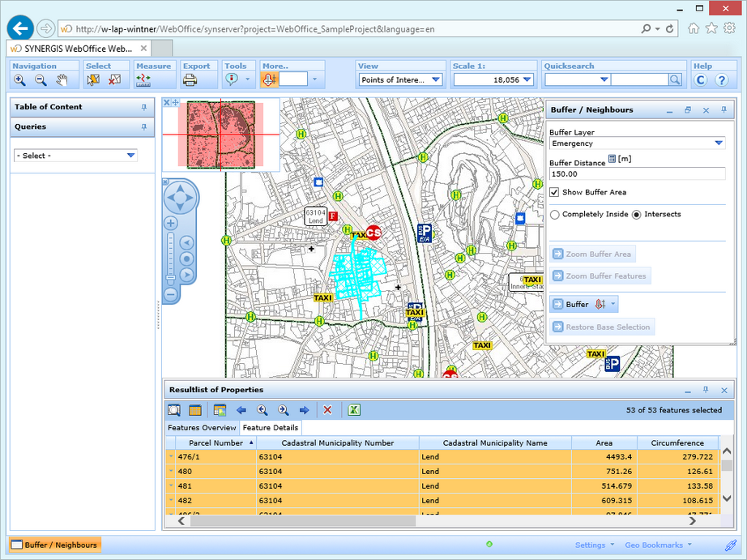Select the zoom in navigation tool
The height and width of the screenshot is (560, 747).
(x=19, y=79)
